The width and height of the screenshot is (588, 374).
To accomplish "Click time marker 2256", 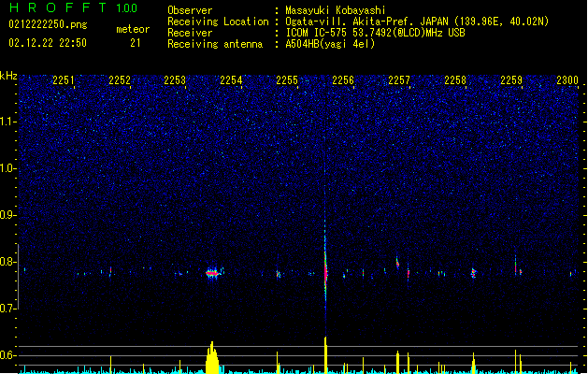I will tap(343, 79).
